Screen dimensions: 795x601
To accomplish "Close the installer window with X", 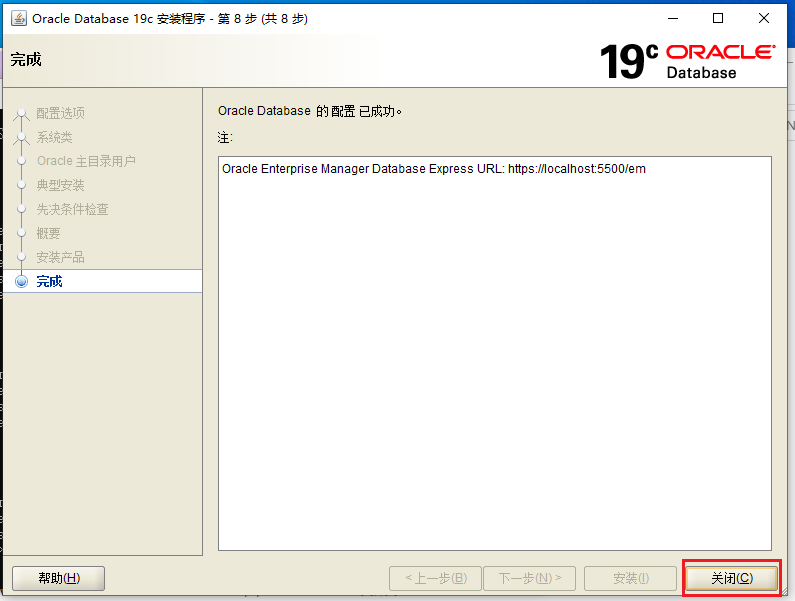I will click(764, 18).
